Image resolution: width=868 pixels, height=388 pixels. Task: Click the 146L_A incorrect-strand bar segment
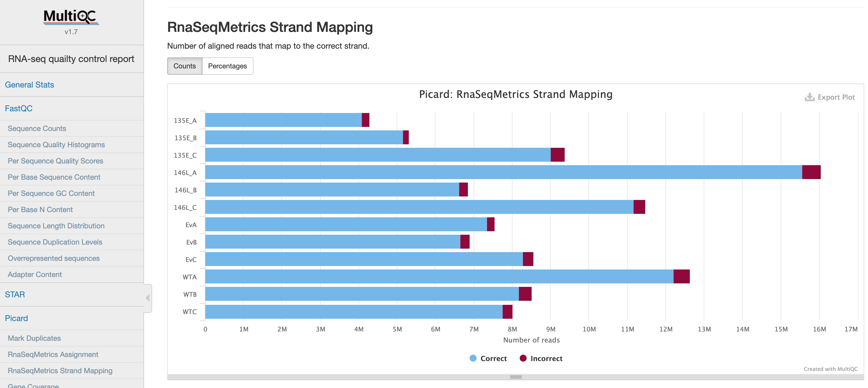(811, 172)
